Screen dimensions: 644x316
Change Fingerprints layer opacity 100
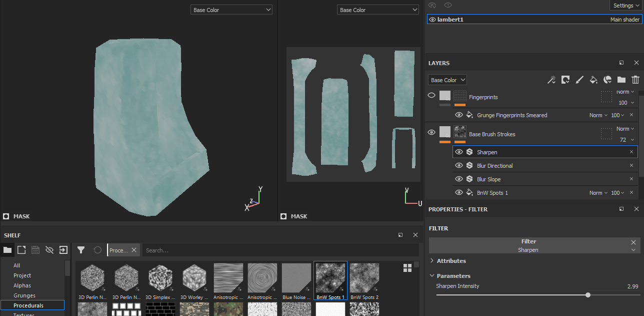(626, 103)
